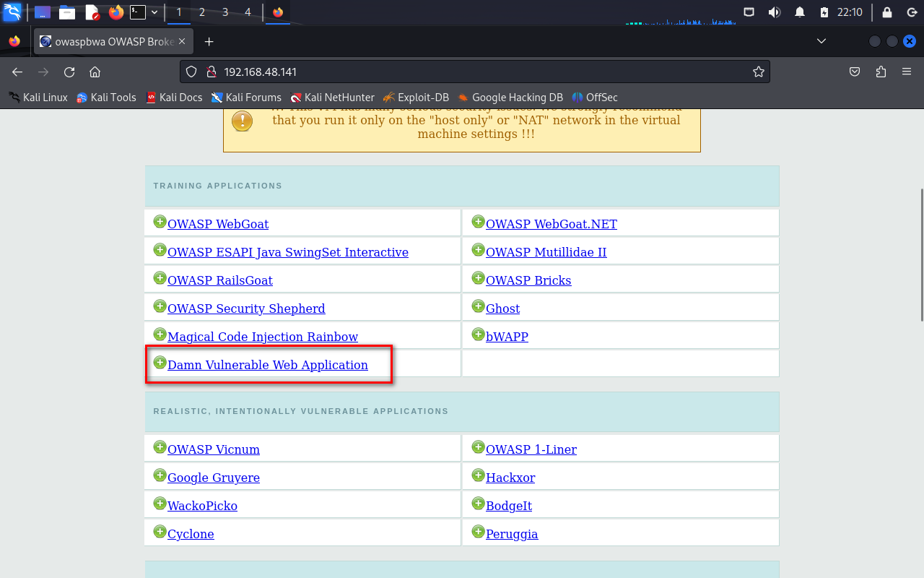Click the Damn Vulnerable Web Application plus icon
The image size is (924, 578).
(160, 363)
